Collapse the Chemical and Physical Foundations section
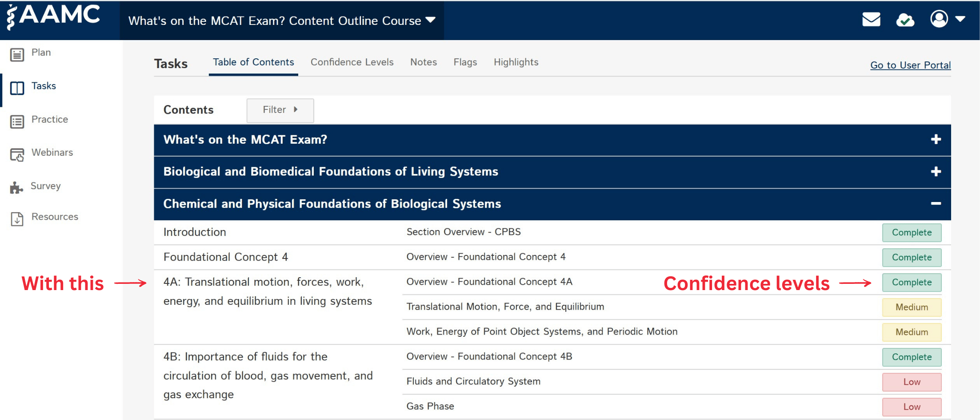The image size is (980, 420). pos(936,204)
